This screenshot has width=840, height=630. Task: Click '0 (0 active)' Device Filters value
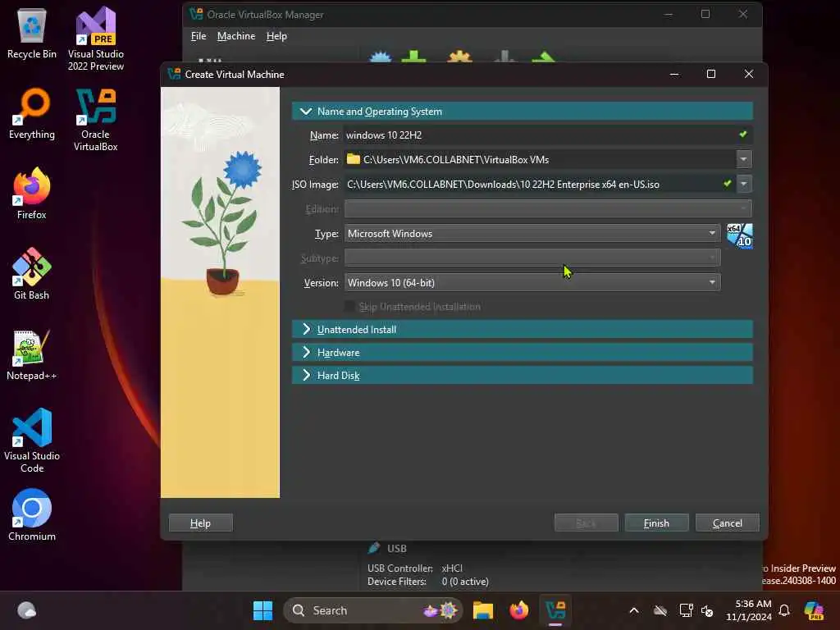(465, 582)
